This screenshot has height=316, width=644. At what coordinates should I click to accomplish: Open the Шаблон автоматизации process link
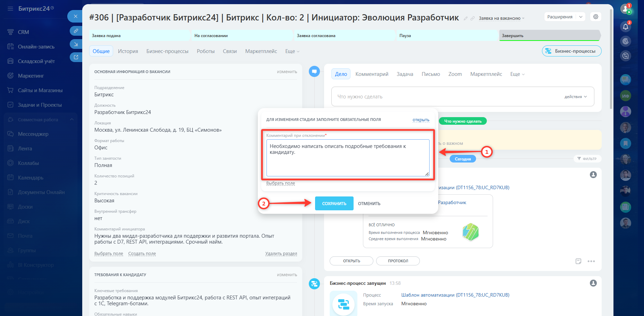click(455, 295)
